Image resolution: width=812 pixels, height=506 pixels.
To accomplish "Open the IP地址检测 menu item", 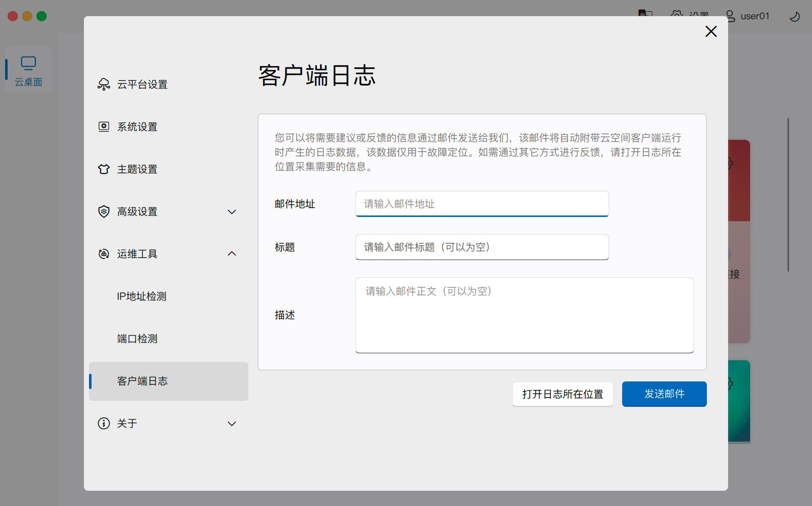I will [x=142, y=296].
